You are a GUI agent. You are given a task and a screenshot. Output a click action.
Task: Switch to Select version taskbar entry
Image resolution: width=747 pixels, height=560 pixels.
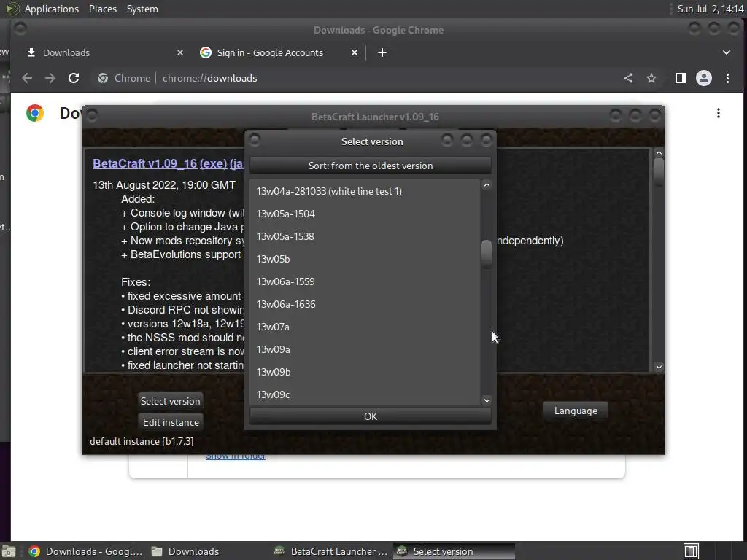point(454,551)
